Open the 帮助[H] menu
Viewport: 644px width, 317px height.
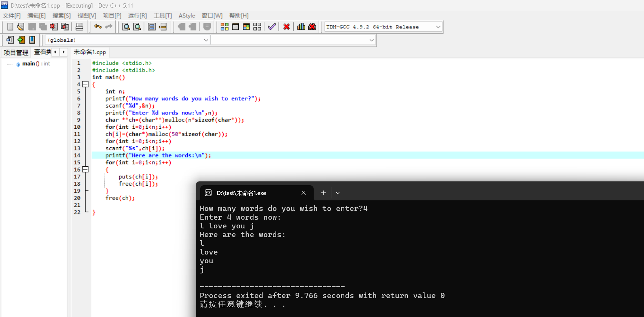(x=239, y=16)
